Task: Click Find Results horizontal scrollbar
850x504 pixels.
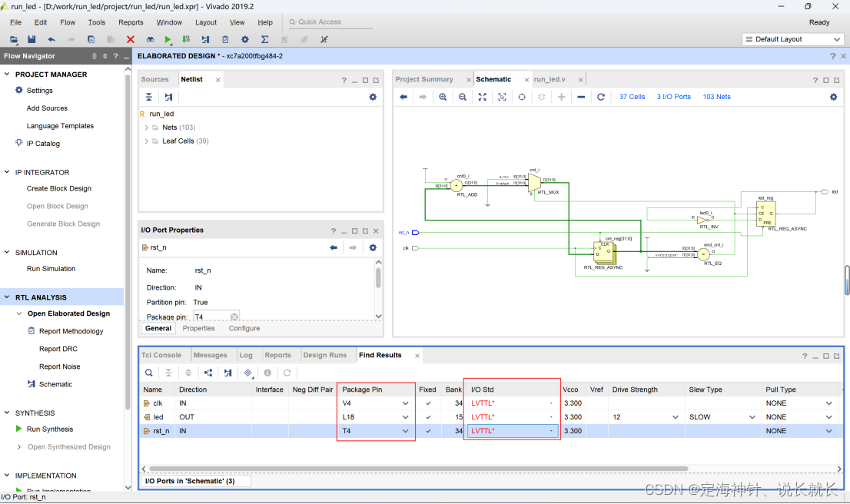Action: (x=419, y=469)
